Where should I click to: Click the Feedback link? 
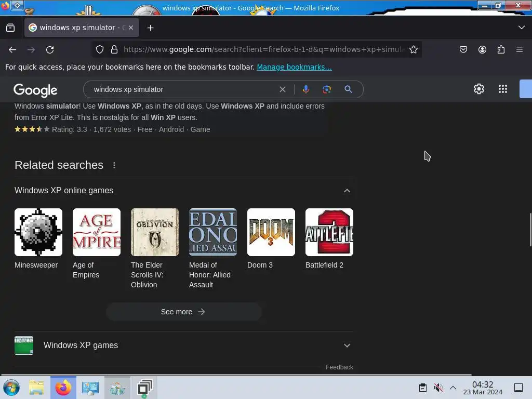point(339,367)
